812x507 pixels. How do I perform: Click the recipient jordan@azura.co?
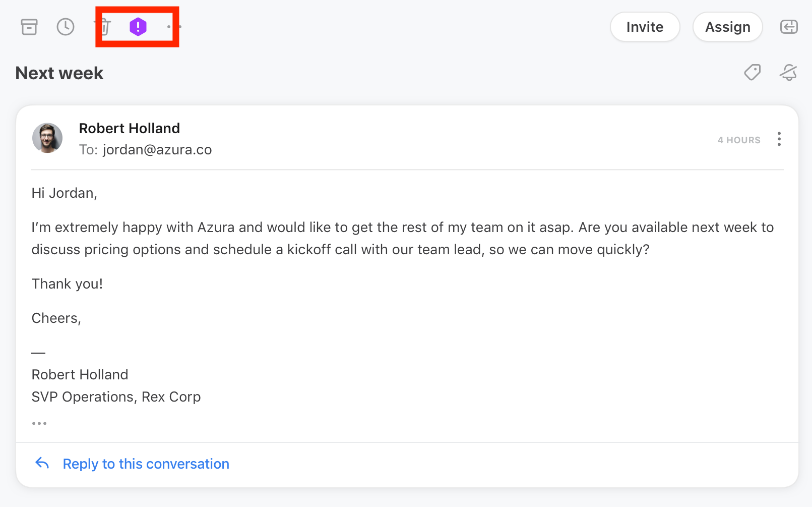(157, 150)
